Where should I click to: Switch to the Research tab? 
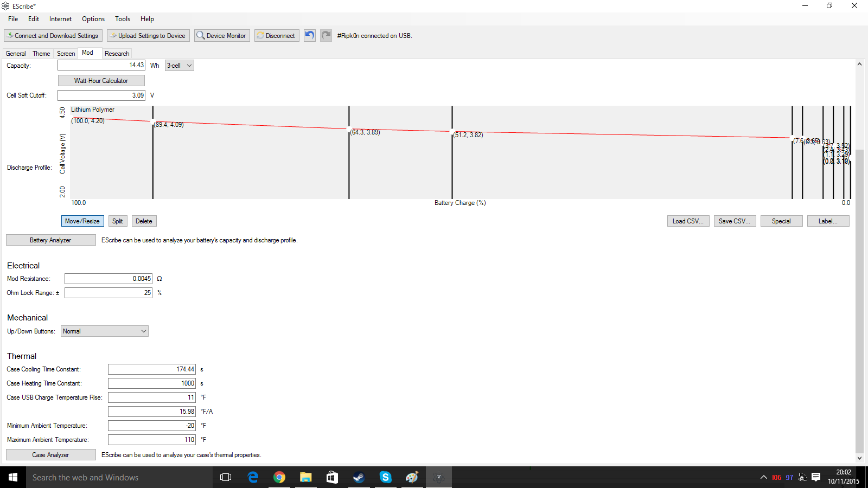click(x=117, y=54)
